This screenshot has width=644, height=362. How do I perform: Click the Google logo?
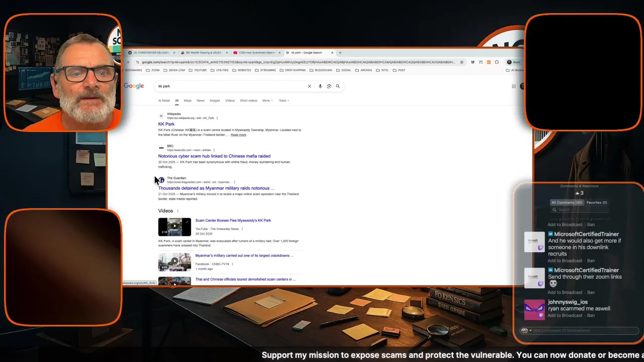coord(134,86)
